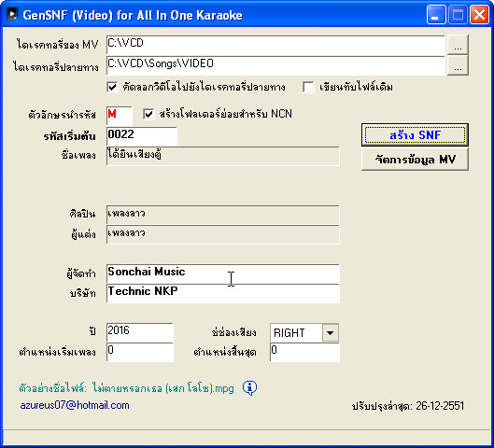
Task: Click the song start position field
Action: click(x=140, y=352)
